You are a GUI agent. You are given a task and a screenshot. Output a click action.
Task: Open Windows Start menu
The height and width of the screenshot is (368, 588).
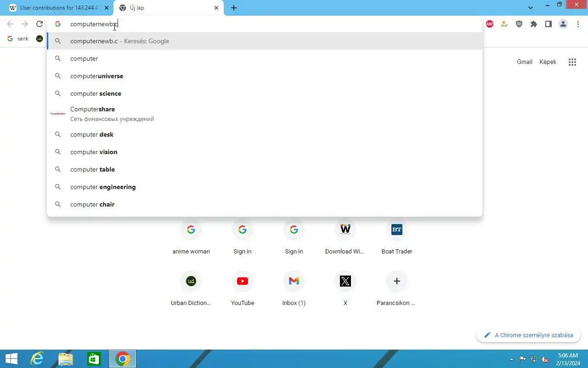coord(11,359)
